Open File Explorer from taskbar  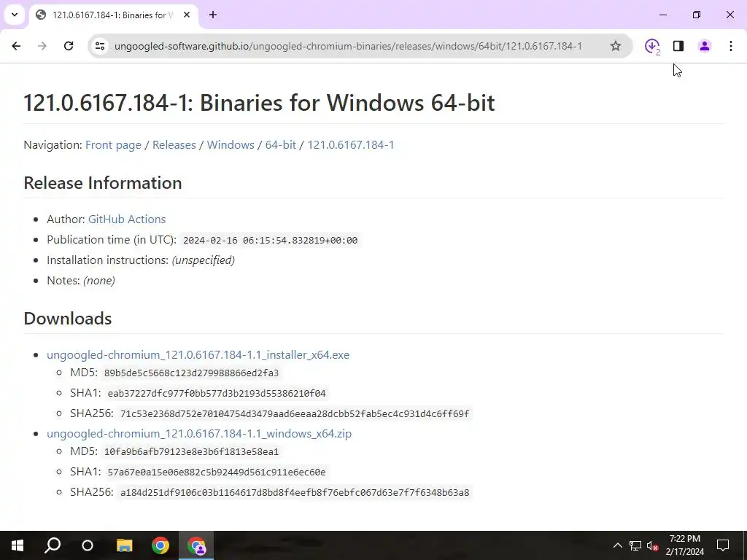[124, 545]
